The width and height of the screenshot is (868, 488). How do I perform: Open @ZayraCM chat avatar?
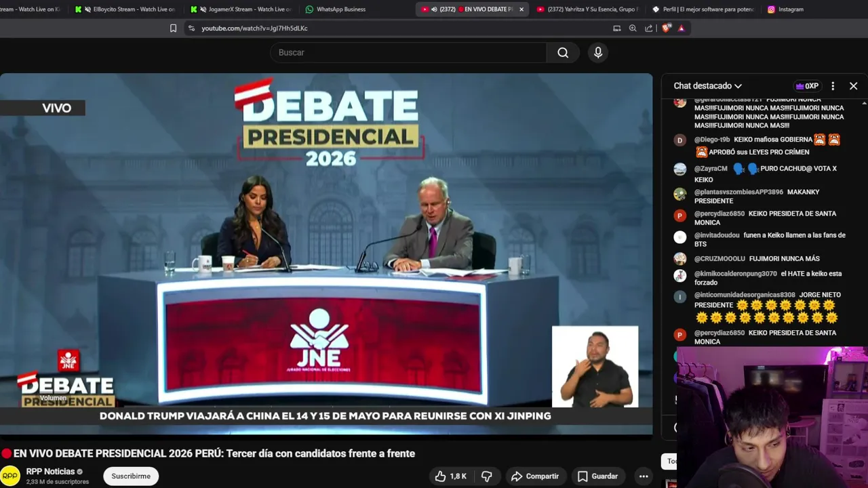click(x=679, y=169)
